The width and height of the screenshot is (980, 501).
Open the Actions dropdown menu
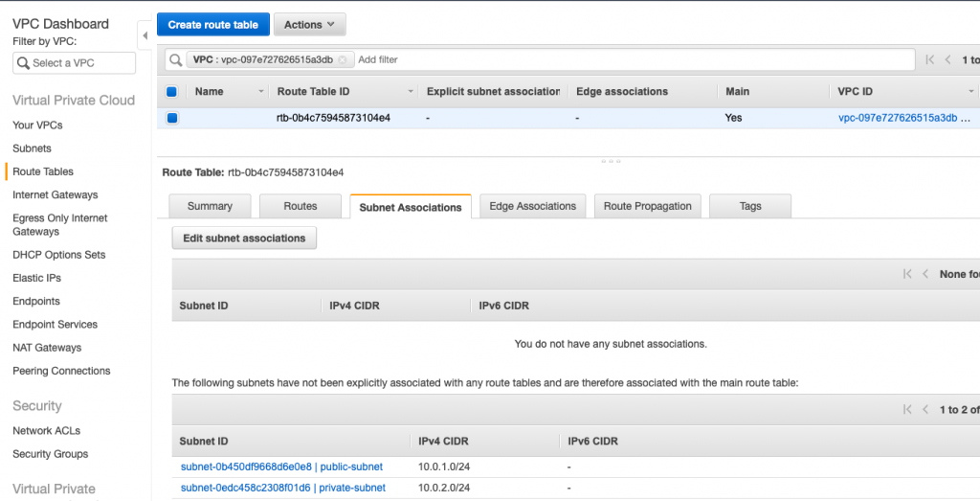[309, 24]
